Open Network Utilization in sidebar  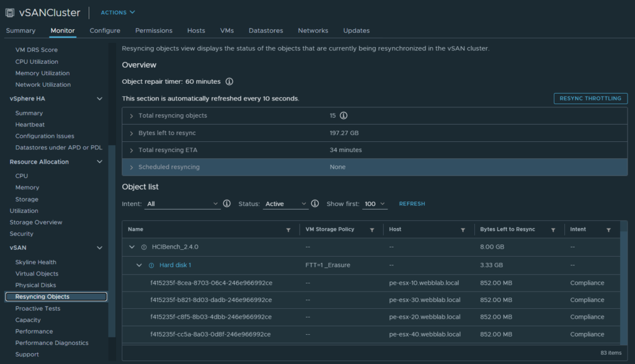(x=43, y=84)
